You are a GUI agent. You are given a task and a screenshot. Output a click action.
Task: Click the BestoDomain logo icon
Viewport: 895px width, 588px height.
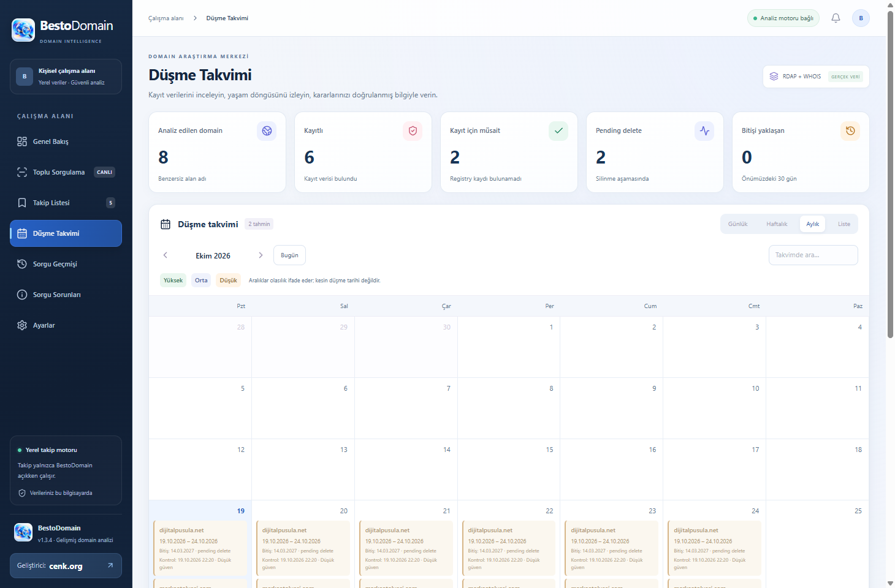[23, 30]
